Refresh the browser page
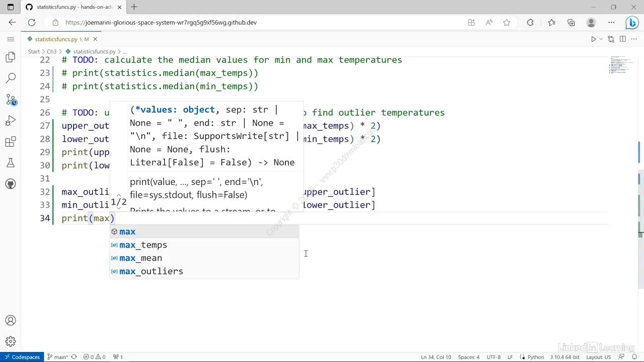The image size is (644, 362). point(32,22)
